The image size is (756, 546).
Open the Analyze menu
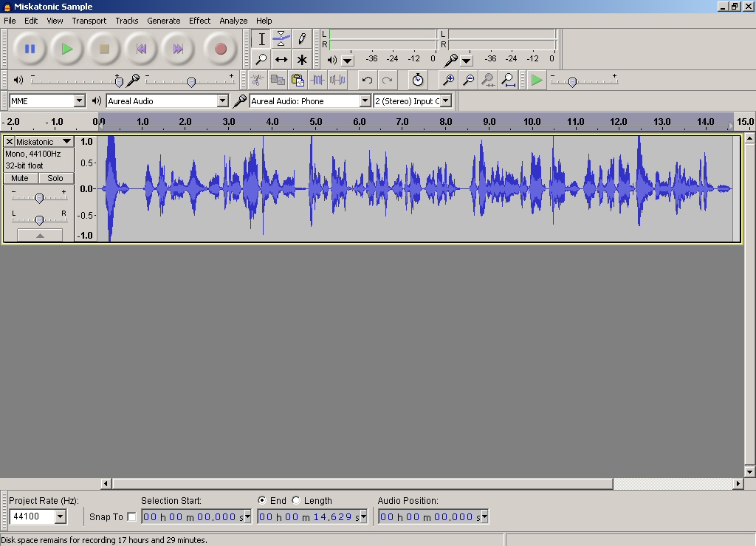[x=233, y=21]
